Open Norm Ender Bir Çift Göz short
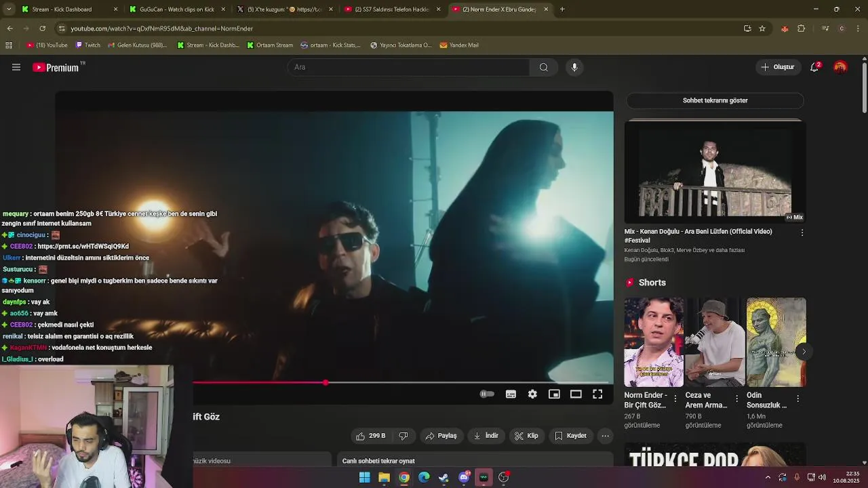This screenshot has height=488, width=868. (x=654, y=342)
